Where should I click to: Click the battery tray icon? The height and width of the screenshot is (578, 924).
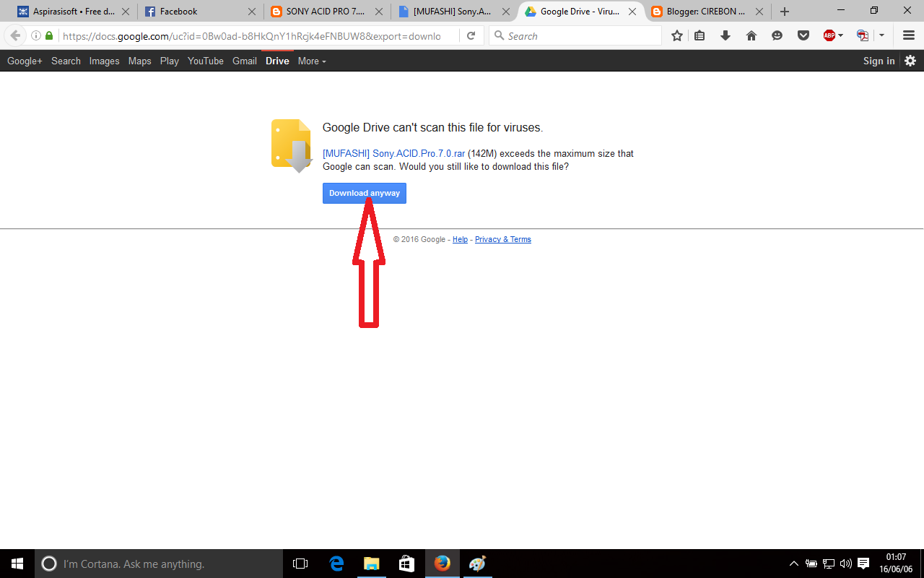[x=811, y=564]
